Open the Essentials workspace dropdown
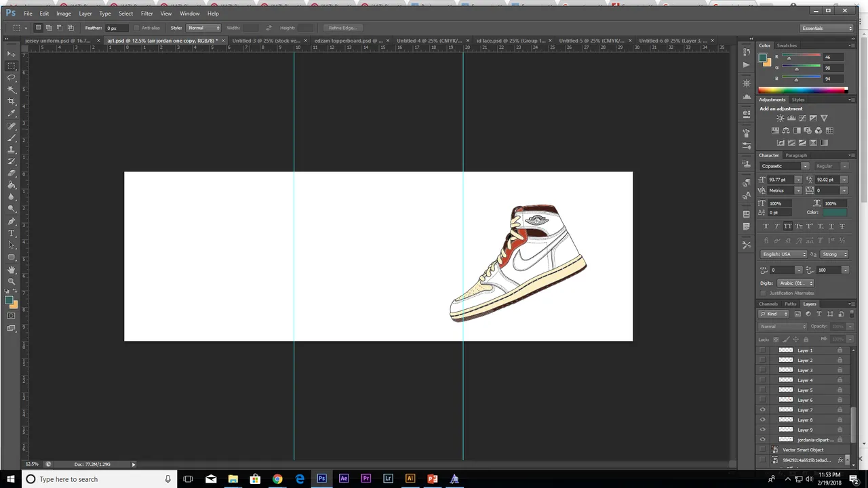The height and width of the screenshot is (488, 868). click(827, 28)
